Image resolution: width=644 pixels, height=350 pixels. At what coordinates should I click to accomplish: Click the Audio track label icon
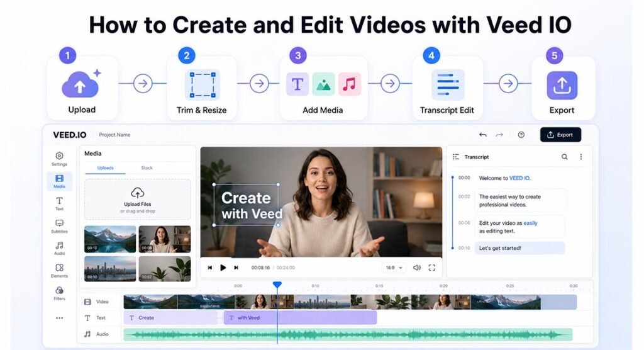[x=87, y=334]
